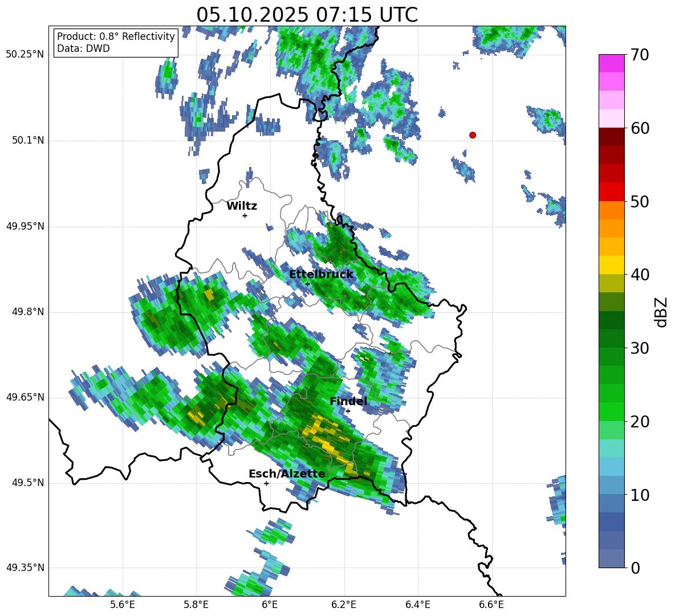Click the 49.95°N latitude label
Screen dimensions: 675x616
tap(25, 226)
